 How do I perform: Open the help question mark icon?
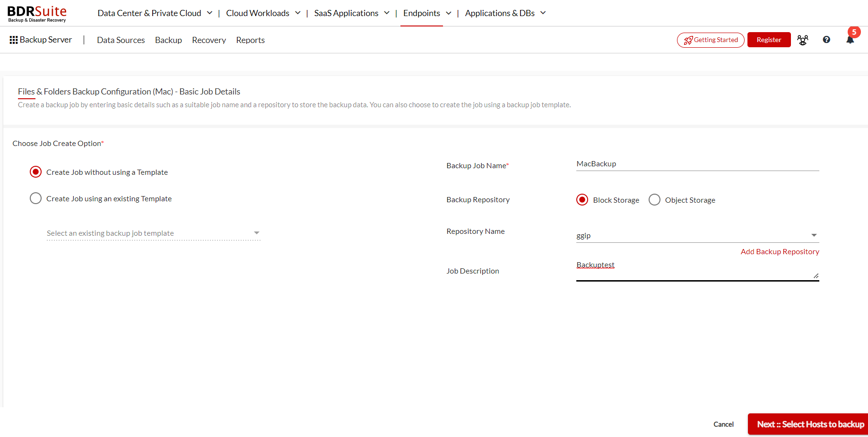pos(826,40)
